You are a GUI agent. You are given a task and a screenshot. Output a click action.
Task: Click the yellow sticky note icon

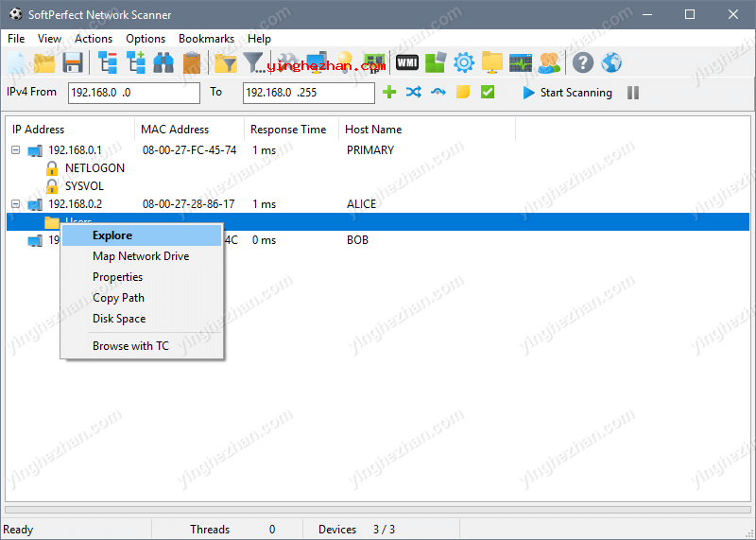(x=463, y=92)
